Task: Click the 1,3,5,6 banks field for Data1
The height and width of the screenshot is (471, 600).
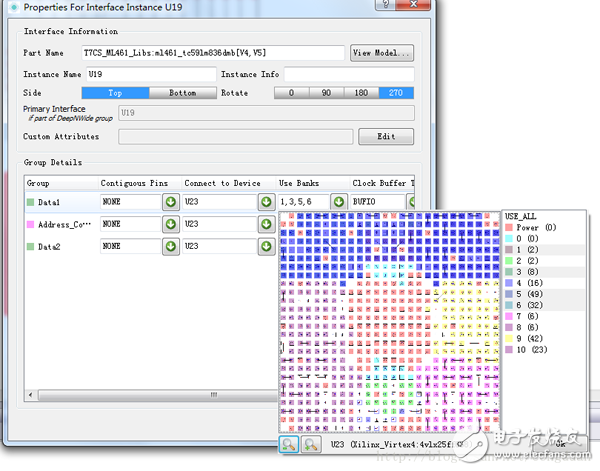Action: point(304,202)
